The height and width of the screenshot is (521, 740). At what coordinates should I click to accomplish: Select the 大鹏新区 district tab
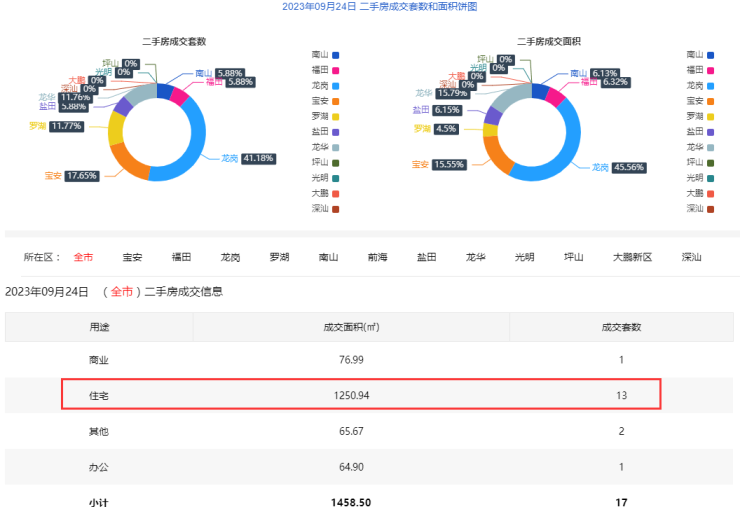[632, 257]
